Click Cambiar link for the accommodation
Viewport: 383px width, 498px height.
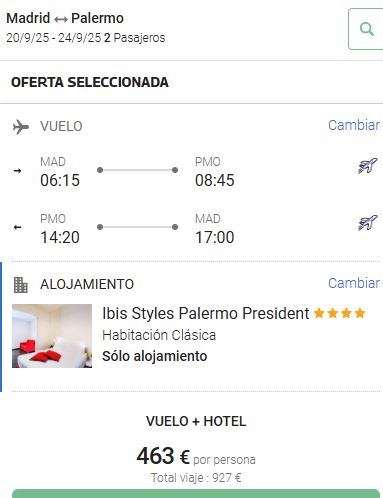[x=354, y=283]
